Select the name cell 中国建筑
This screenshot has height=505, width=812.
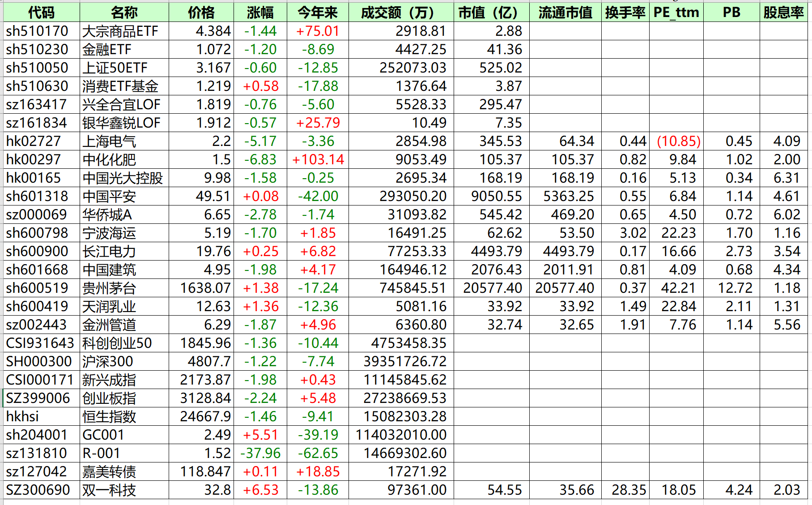coord(124,270)
